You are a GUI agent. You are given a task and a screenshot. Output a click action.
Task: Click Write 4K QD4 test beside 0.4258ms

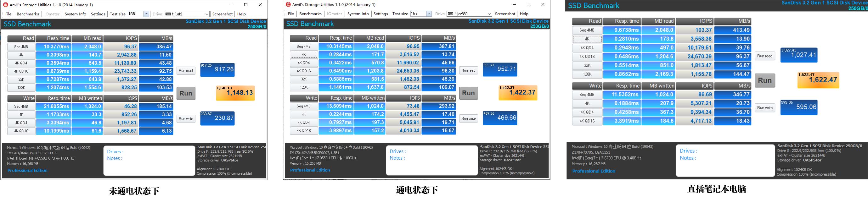[587, 112]
